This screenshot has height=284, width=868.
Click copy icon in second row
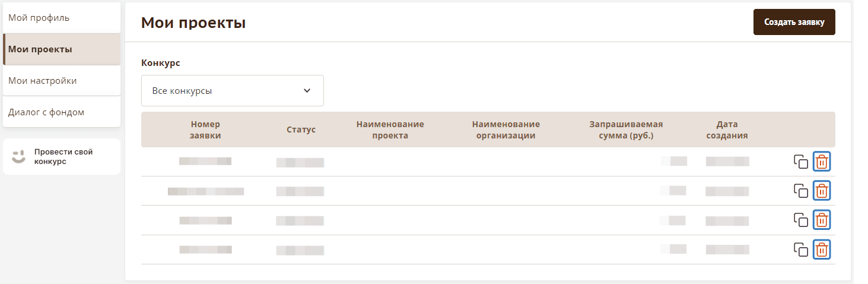pos(801,191)
